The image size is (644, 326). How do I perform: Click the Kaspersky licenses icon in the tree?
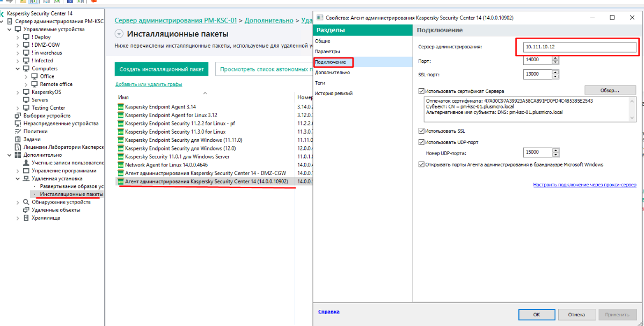pyautogui.click(x=18, y=147)
